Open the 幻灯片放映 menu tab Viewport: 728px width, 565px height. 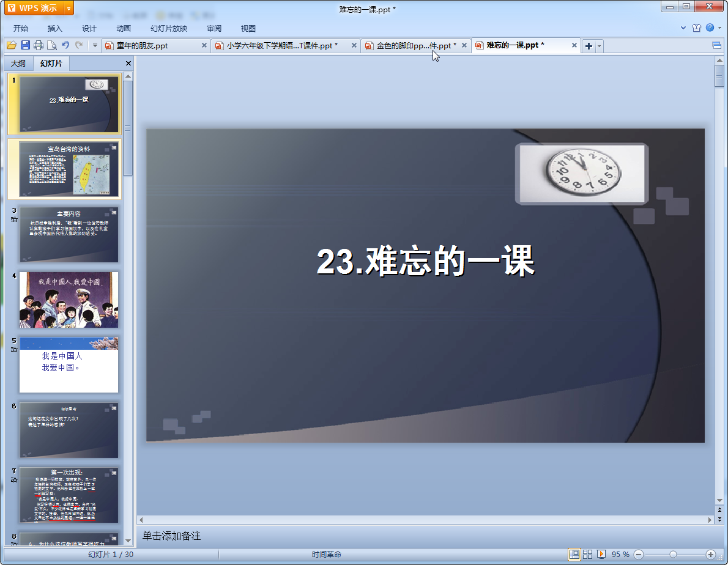coord(168,28)
